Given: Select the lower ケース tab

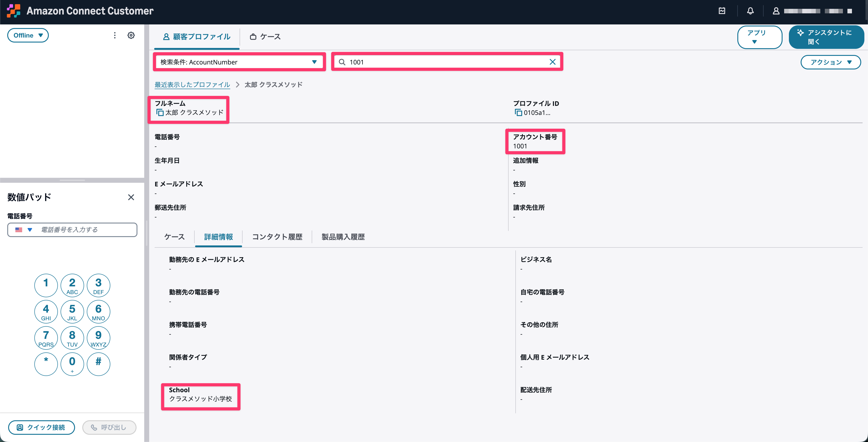Looking at the screenshot, I should [x=174, y=237].
